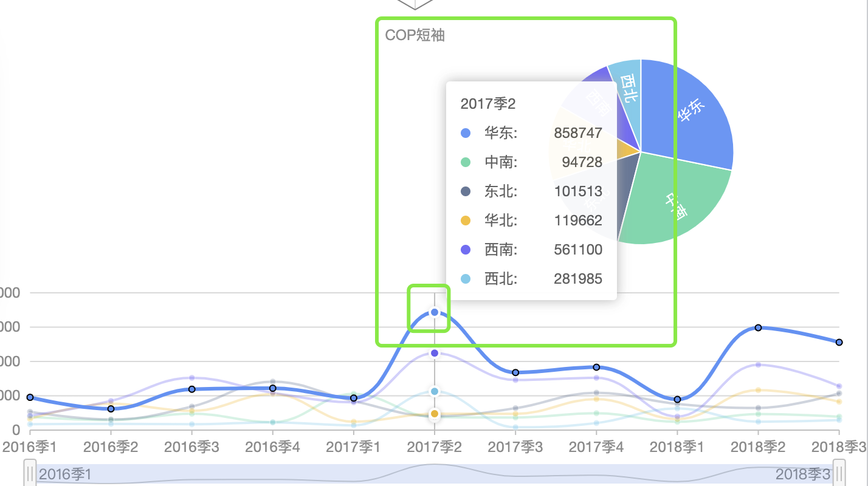The width and height of the screenshot is (868, 486).
Task: Click the purple 西南 legend dot
Action: coord(466,250)
